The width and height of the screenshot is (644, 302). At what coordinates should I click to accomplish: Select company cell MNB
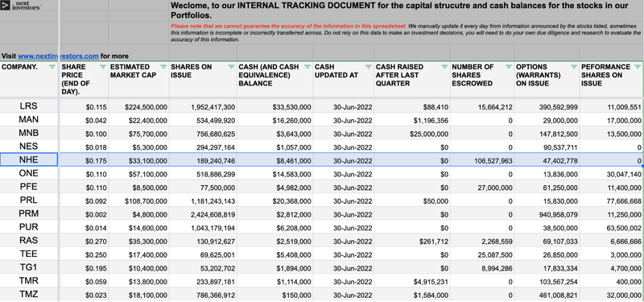click(28, 133)
